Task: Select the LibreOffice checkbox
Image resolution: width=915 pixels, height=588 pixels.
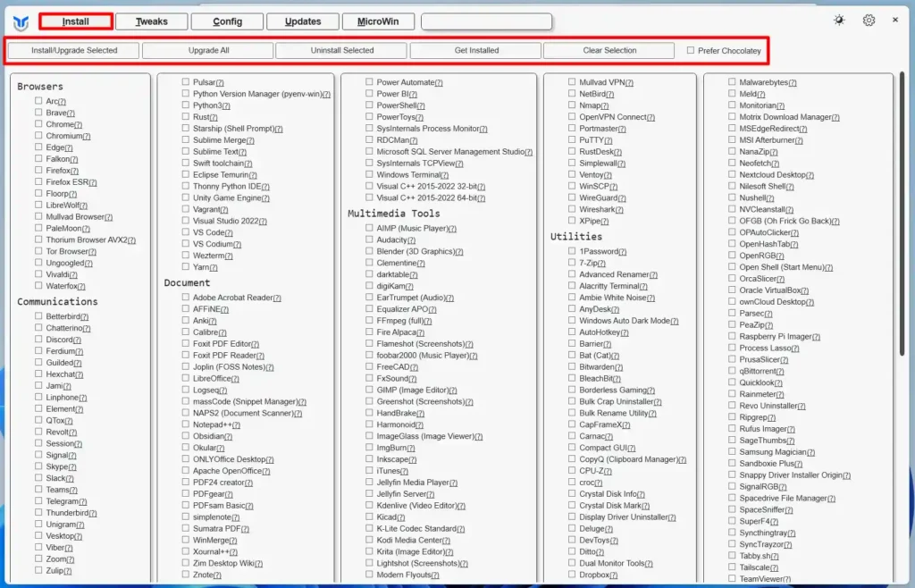Action: click(x=186, y=378)
